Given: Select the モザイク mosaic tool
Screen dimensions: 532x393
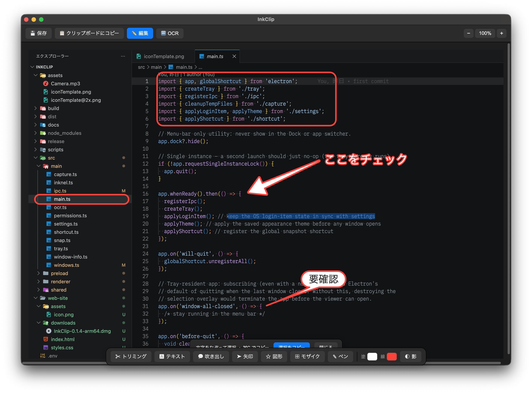Looking at the screenshot, I should pyautogui.click(x=307, y=357).
